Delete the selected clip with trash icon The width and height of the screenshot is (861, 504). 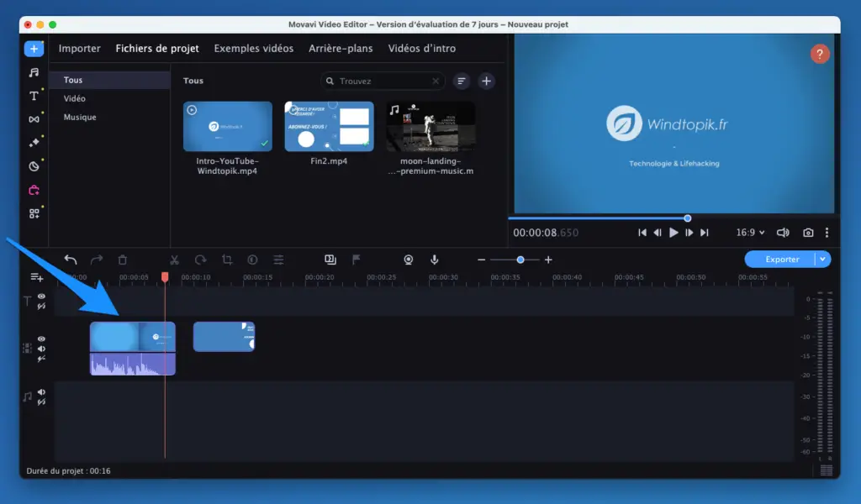tap(123, 260)
